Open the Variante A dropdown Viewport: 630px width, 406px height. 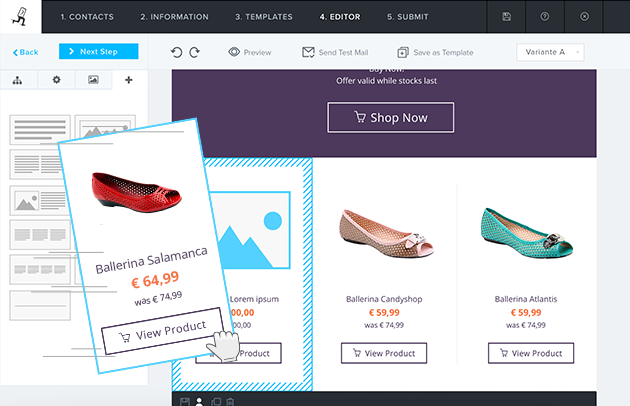coord(550,52)
